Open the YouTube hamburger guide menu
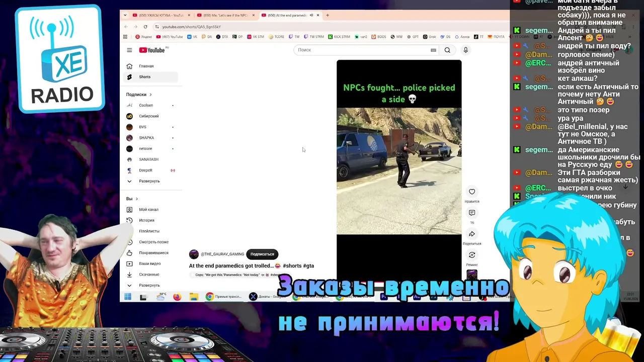Screen dimensions: 644x362 129,50
